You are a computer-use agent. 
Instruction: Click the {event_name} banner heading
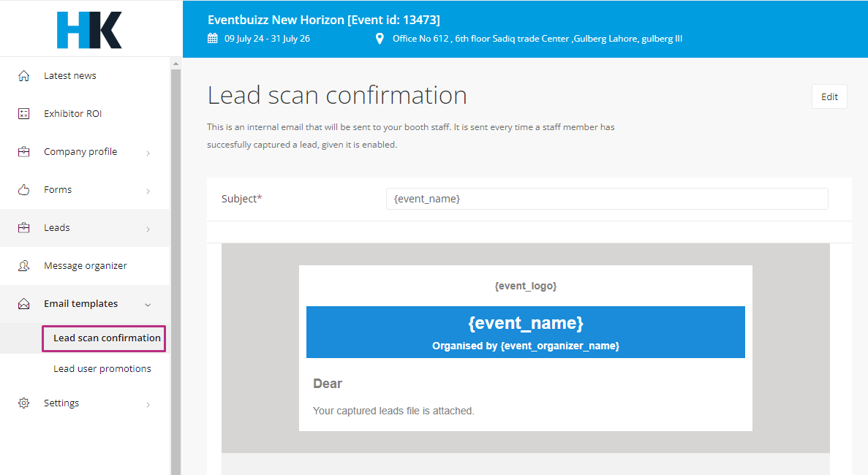pyautogui.click(x=526, y=323)
